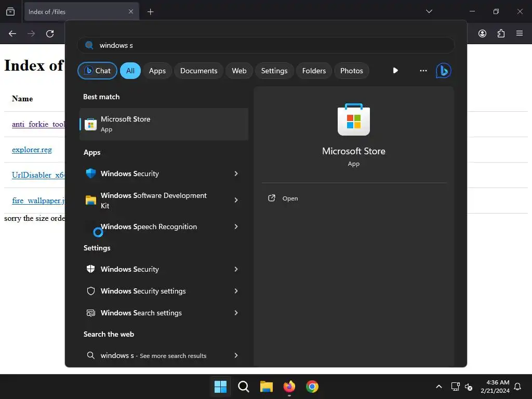Click the muted volume tray icon
This screenshot has width=532, height=399.
pos(469,387)
